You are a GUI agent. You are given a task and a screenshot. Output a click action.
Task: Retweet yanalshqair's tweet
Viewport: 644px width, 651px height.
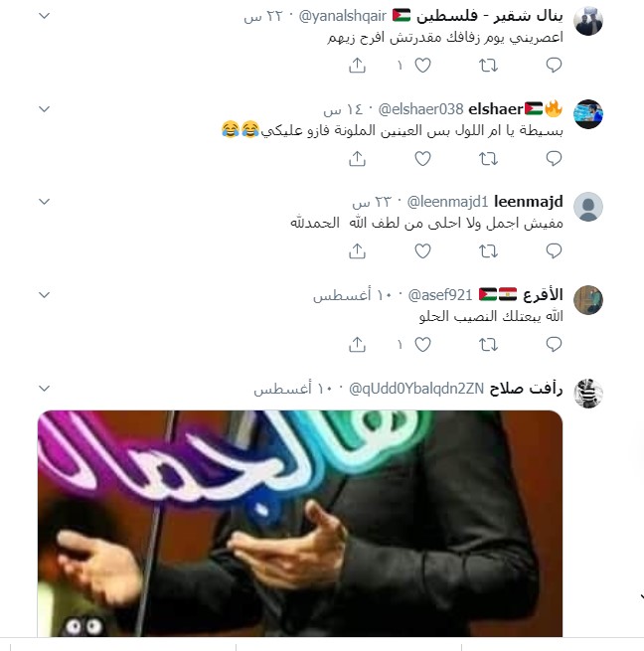488,66
